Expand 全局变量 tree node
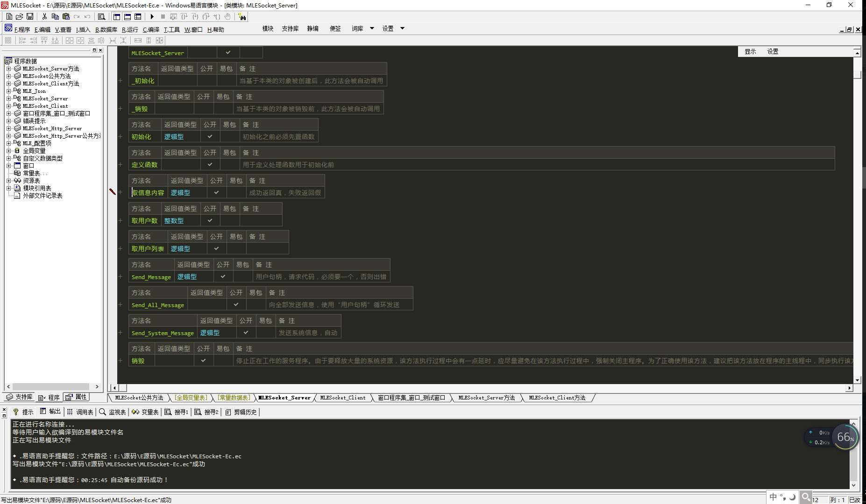Viewport: 866px width, 504px height. (x=8, y=151)
